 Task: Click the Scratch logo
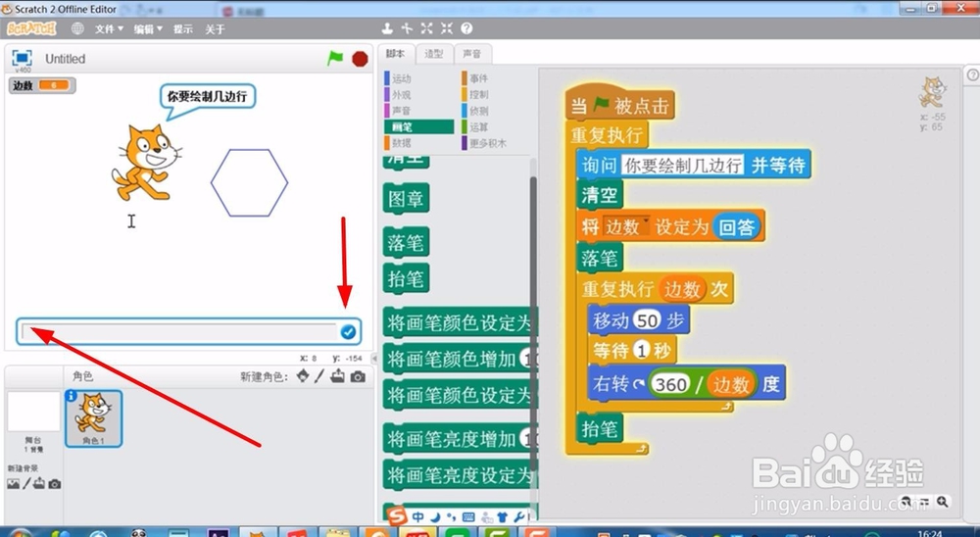coord(31,28)
